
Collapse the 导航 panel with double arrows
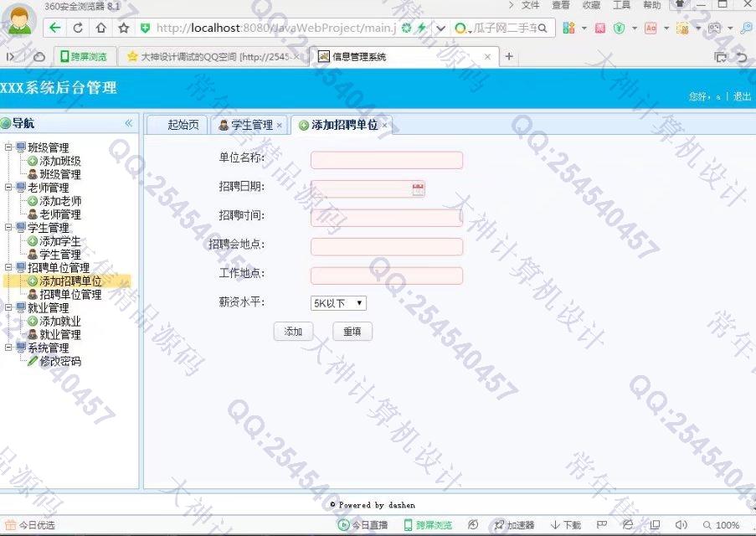click(x=128, y=123)
